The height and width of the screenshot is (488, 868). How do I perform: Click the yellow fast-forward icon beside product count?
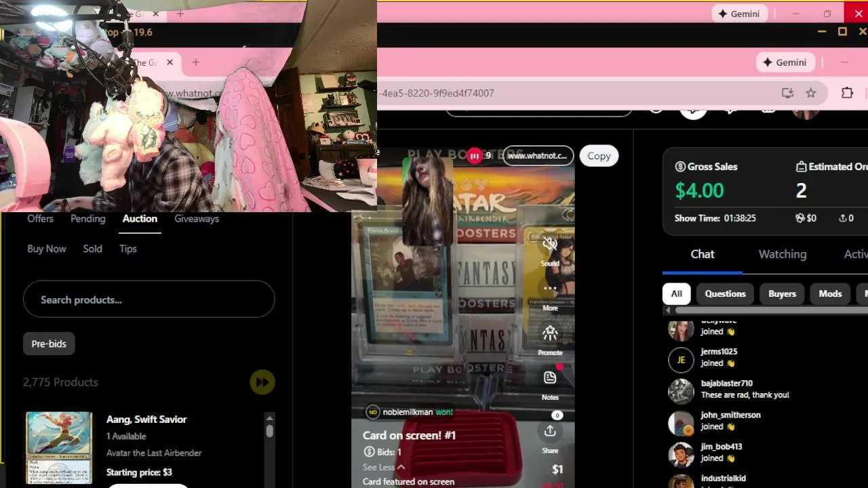pos(262,382)
